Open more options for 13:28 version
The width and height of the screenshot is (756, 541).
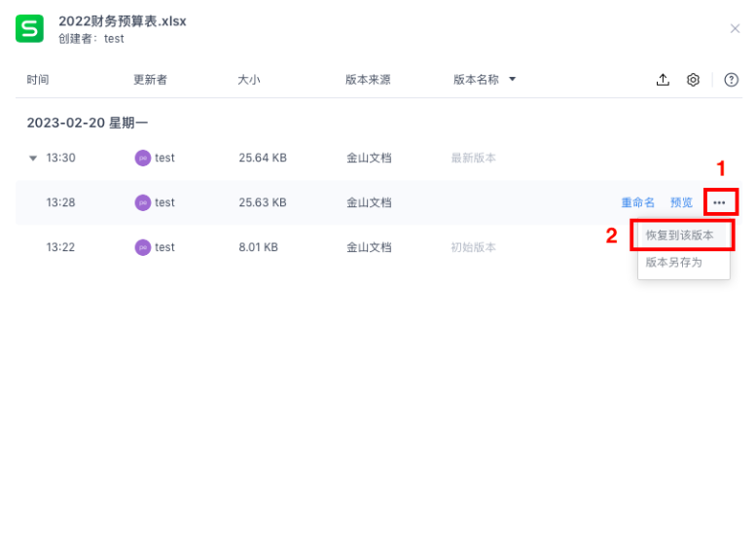[719, 202]
